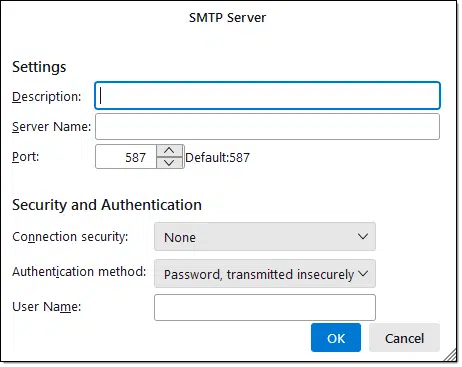The image size is (462, 367).
Task: Click the dialog resize grip corner
Action: tap(451, 355)
